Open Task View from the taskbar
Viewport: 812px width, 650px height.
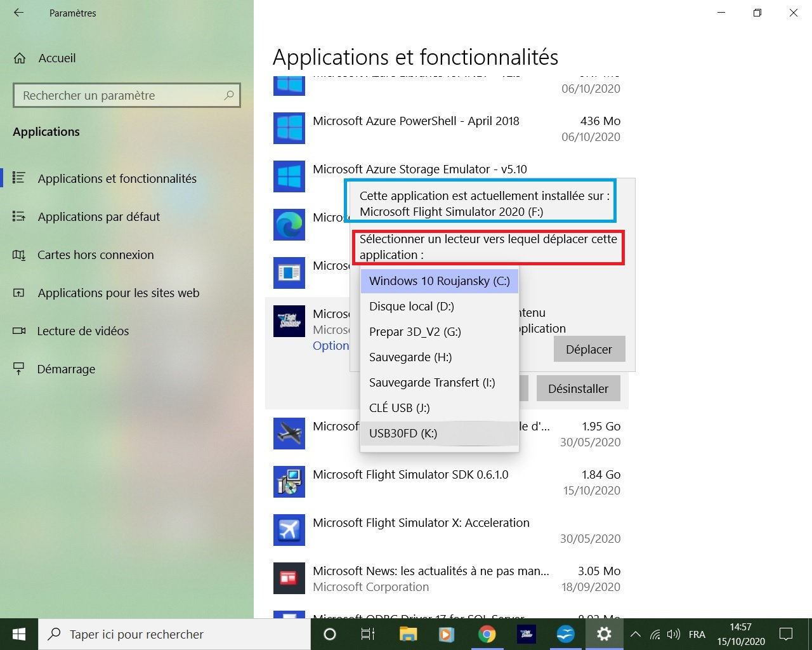(367, 634)
